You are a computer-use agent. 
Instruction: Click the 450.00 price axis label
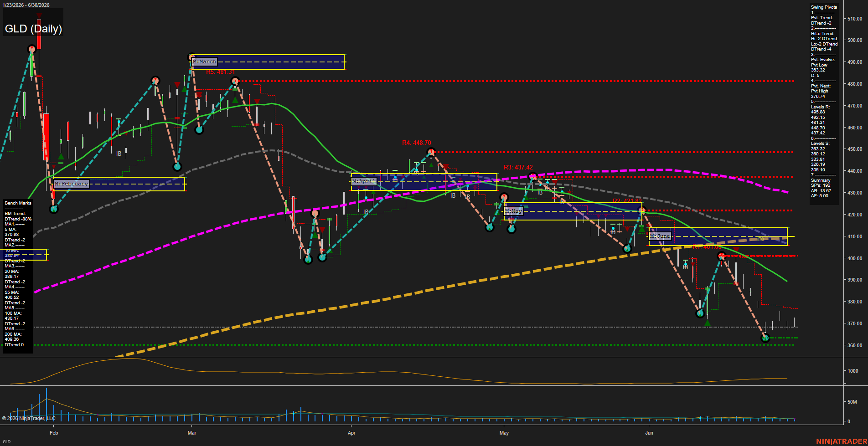tap(855, 149)
